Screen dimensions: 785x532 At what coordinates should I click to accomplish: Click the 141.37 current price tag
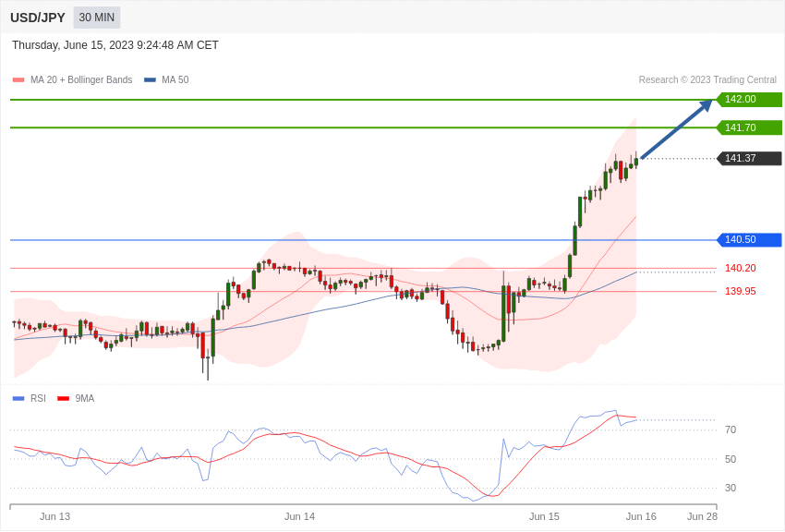[x=748, y=158]
